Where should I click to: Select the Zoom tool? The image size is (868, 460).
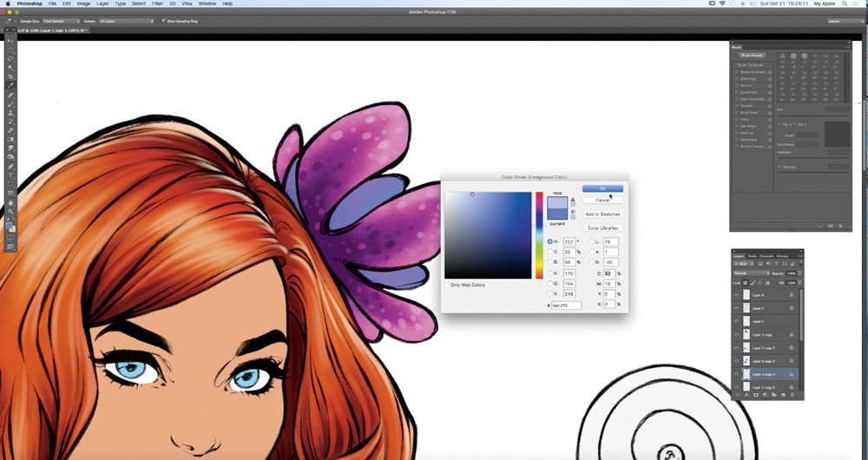[10, 210]
